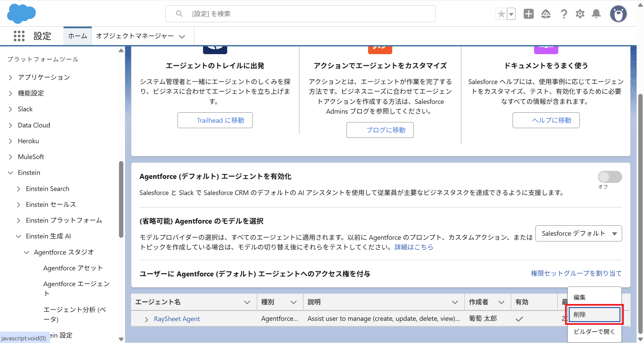Enable the Agentforce default agent toggle
Viewport: 644px width, 343px height.
(x=609, y=177)
